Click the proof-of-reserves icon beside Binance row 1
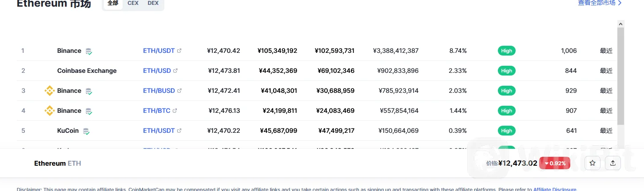 [89, 51]
